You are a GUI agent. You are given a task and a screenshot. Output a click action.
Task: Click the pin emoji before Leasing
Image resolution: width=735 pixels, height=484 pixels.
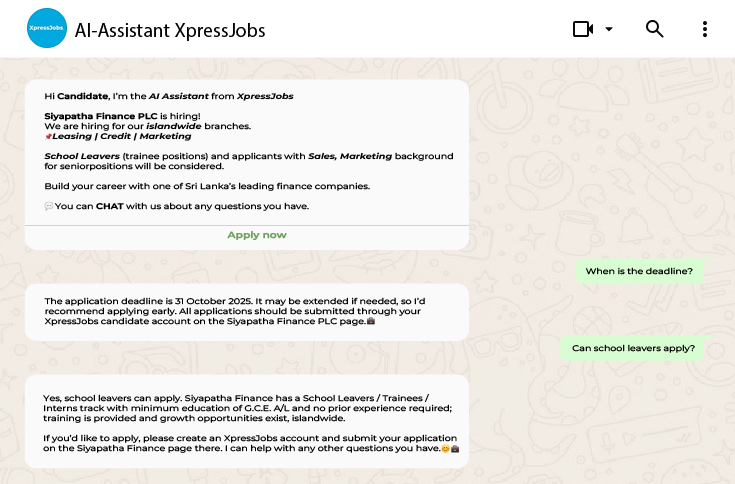point(48,136)
